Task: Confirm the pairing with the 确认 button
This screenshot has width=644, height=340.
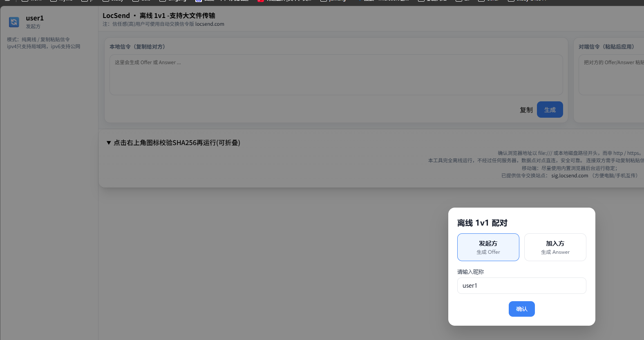Action: pos(521,309)
